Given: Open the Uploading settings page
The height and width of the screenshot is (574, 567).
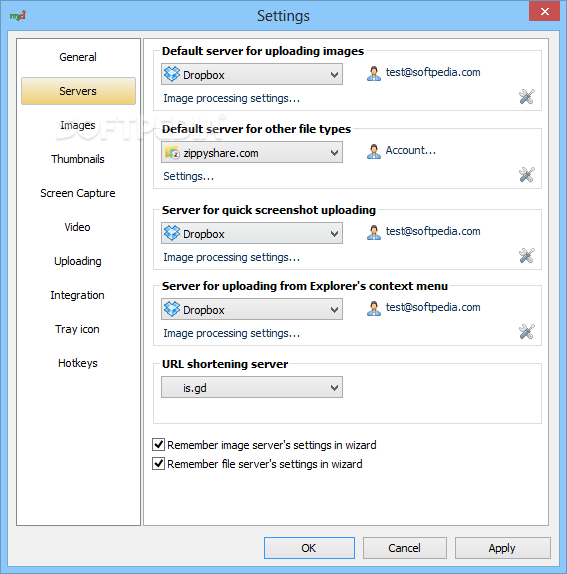Looking at the screenshot, I should point(78,261).
